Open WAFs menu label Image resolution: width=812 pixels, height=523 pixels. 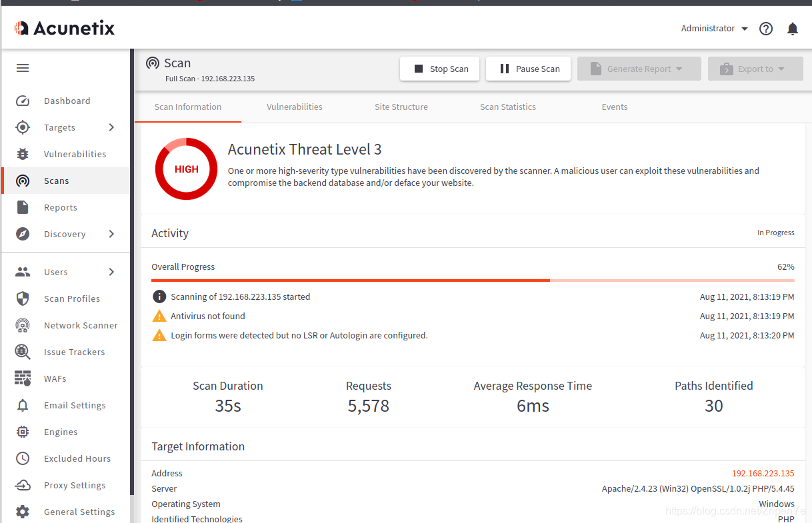(55, 378)
